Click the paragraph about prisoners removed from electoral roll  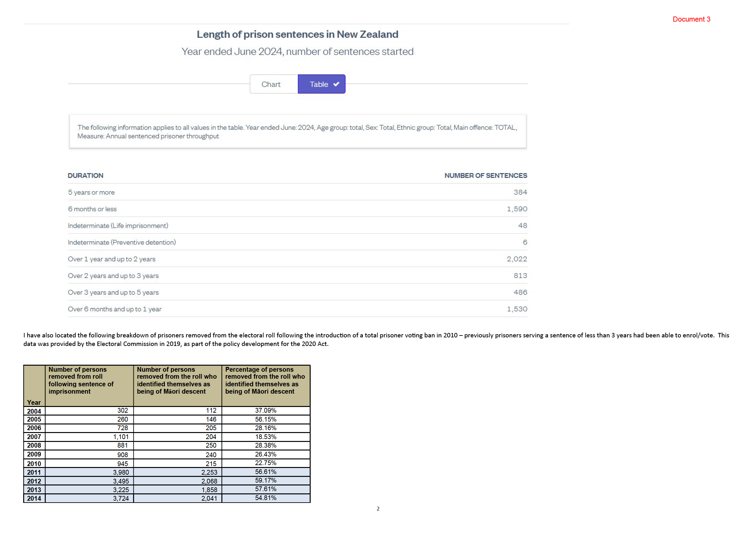(376, 339)
